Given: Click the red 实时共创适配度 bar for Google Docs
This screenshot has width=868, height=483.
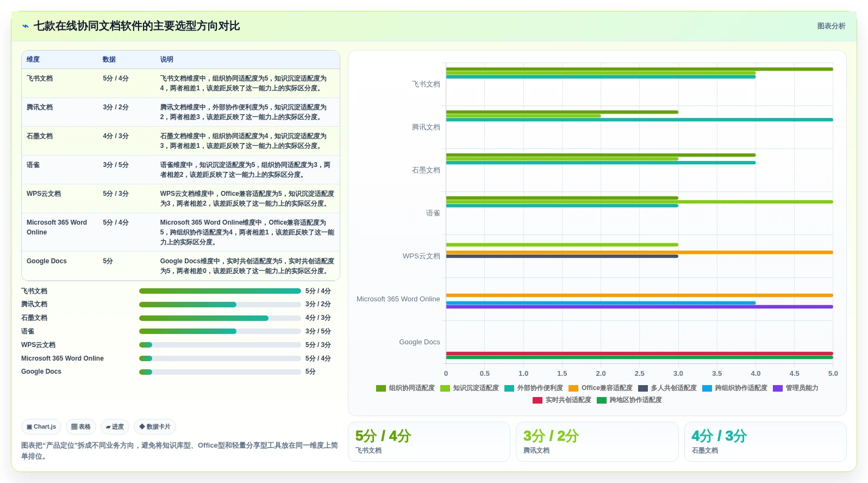Looking at the screenshot, I should tap(640, 354).
